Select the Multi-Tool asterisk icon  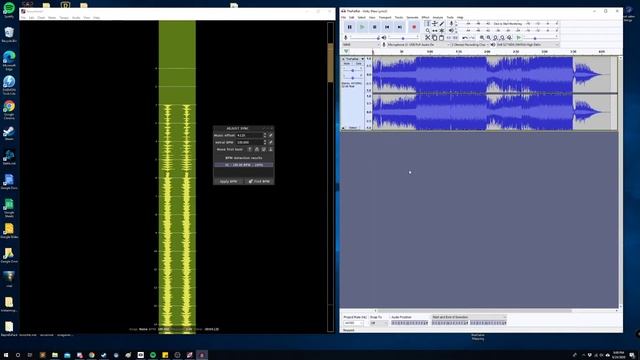point(441,30)
